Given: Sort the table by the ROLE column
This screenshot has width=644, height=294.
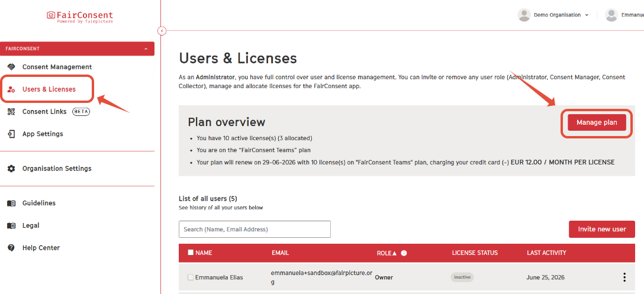Looking at the screenshot, I should [387, 253].
